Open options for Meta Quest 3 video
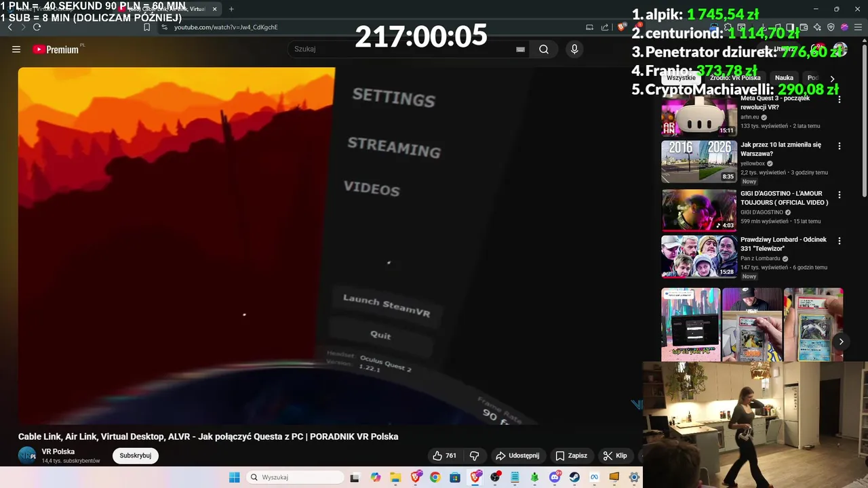Image resolution: width=868 pixels, height=488 pixels. point(840,100)
